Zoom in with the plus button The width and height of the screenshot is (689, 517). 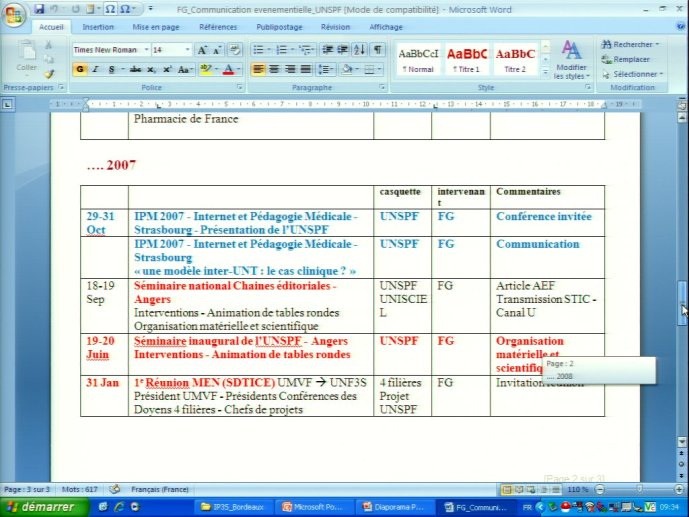pyautogui.click(x=679, y=489)
